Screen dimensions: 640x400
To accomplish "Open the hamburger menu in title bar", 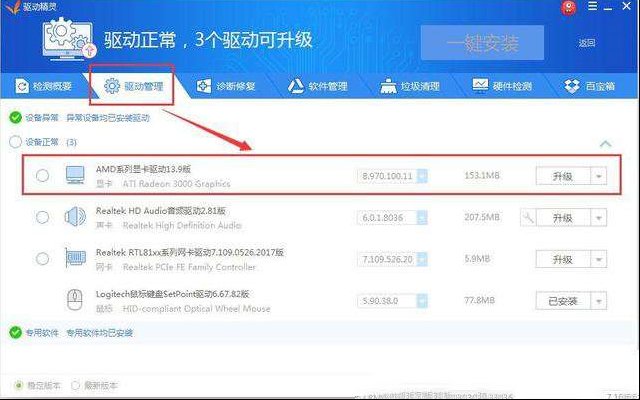I will click(592, 6).
